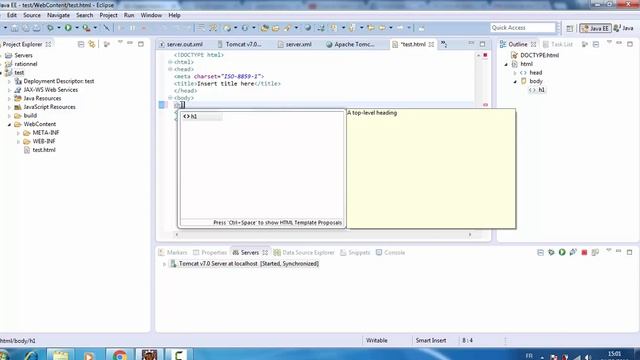This screenshot has width=640, height=360.
Task: Start the server with green play icon
Action: pos(562,253)
